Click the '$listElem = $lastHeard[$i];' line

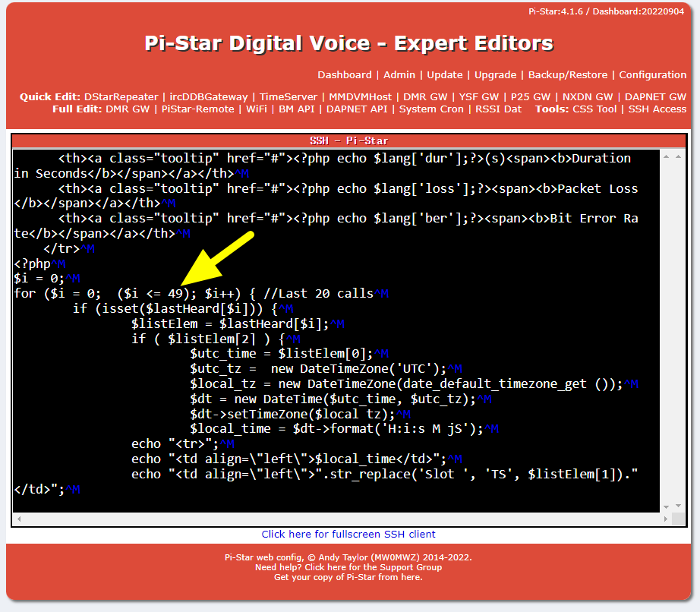click(x=238, y=323)
